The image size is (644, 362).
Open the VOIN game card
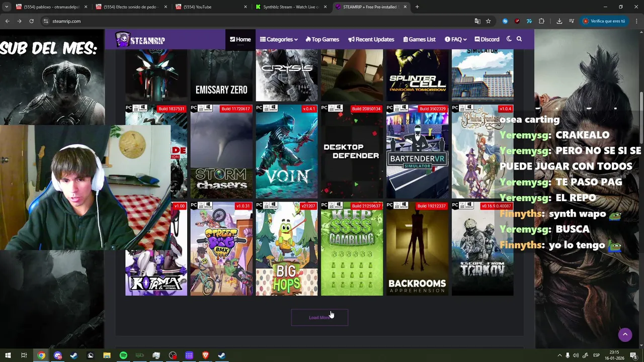[x=287, y=151]
